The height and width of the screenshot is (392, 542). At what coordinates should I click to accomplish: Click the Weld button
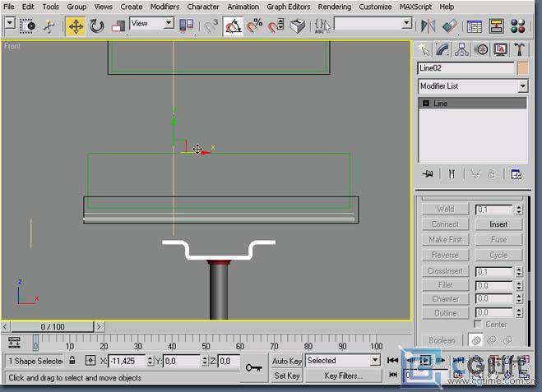coord(445,209)
